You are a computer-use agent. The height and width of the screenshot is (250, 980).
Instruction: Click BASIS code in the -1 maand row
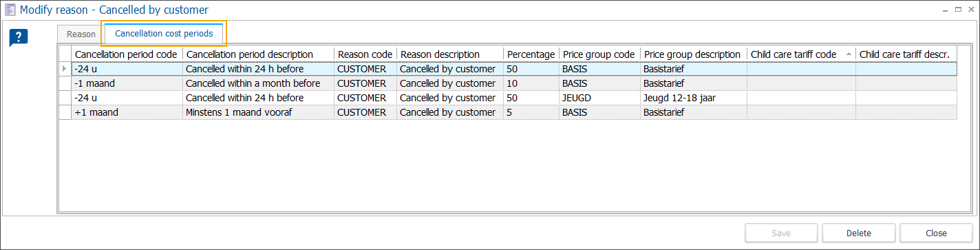599,83
